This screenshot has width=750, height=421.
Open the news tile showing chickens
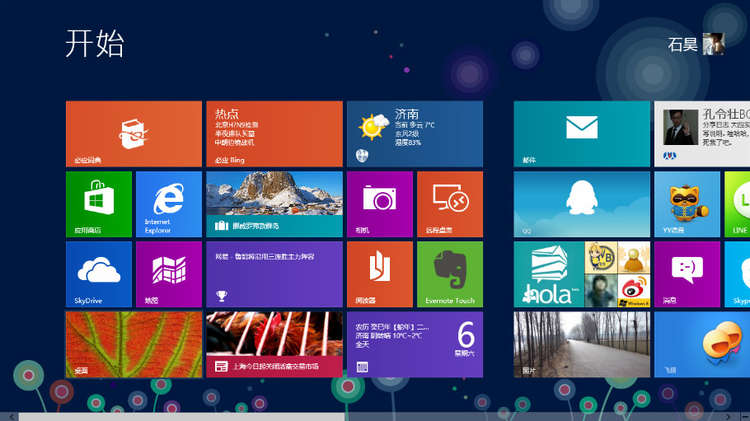pos(274,344)
